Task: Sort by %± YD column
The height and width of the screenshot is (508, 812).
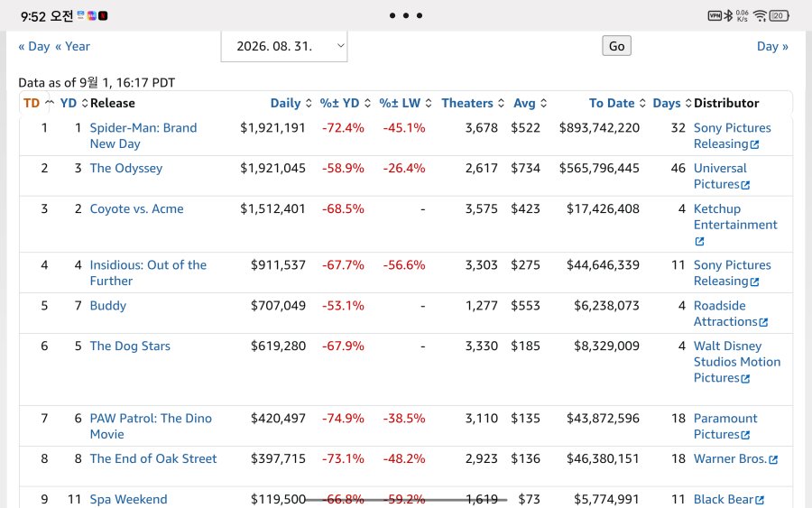Action: [345, 103]
